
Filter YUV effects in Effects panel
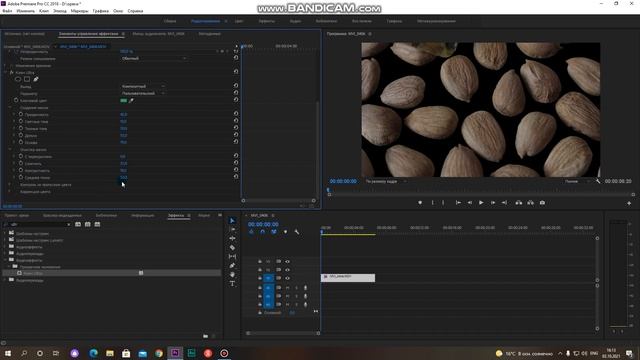(97, 224)
